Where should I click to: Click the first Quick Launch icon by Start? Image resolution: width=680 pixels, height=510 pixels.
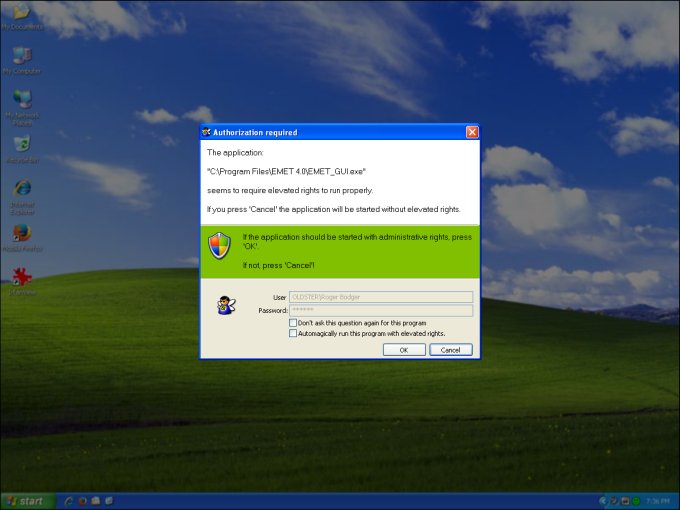tap(69, 501)
